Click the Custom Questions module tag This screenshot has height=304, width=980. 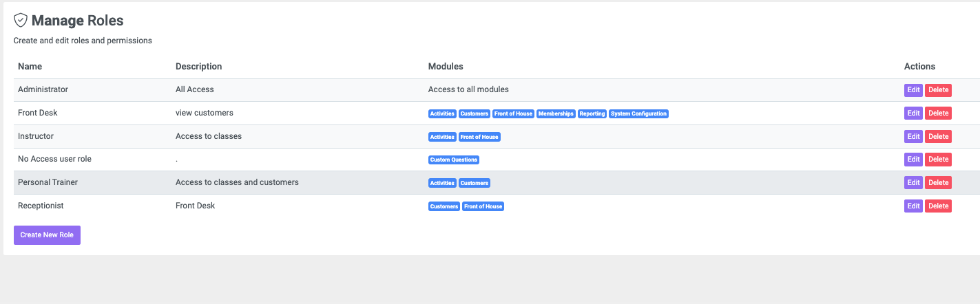pos(454,160)
